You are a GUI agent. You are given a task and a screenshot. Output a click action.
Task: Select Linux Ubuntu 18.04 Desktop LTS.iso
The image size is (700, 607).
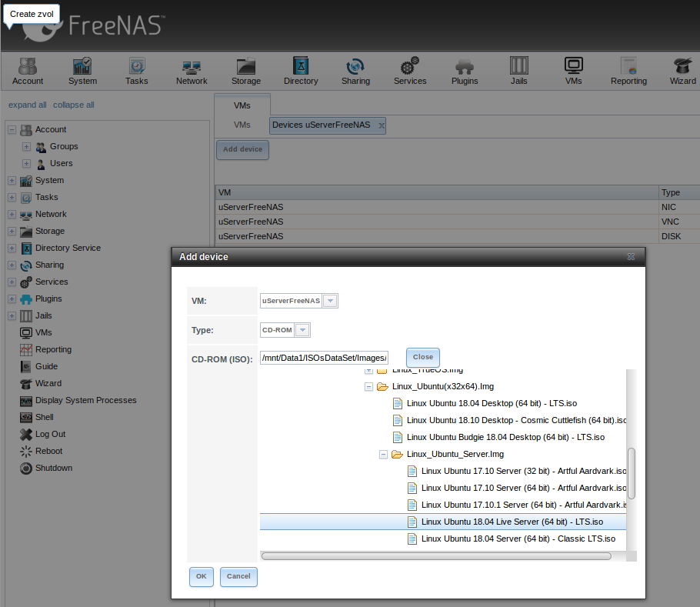point(492,403)
